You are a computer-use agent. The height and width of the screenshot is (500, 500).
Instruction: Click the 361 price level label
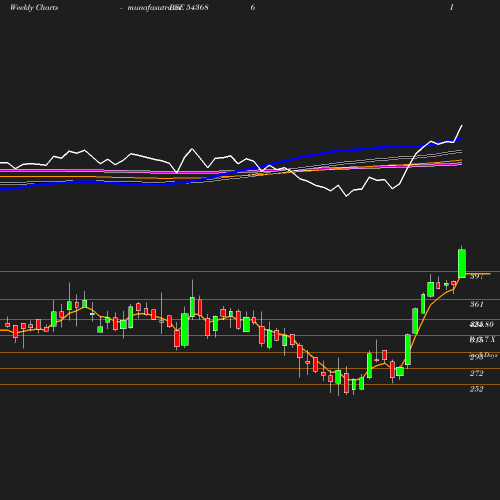pyautogui.click(x=477, y=304)
